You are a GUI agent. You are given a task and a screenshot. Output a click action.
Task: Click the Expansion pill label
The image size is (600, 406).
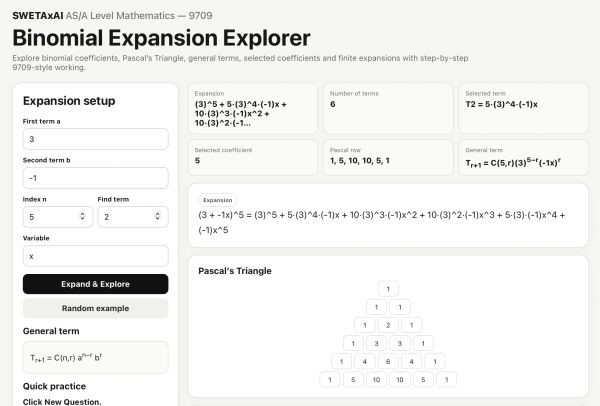[217, 200]
